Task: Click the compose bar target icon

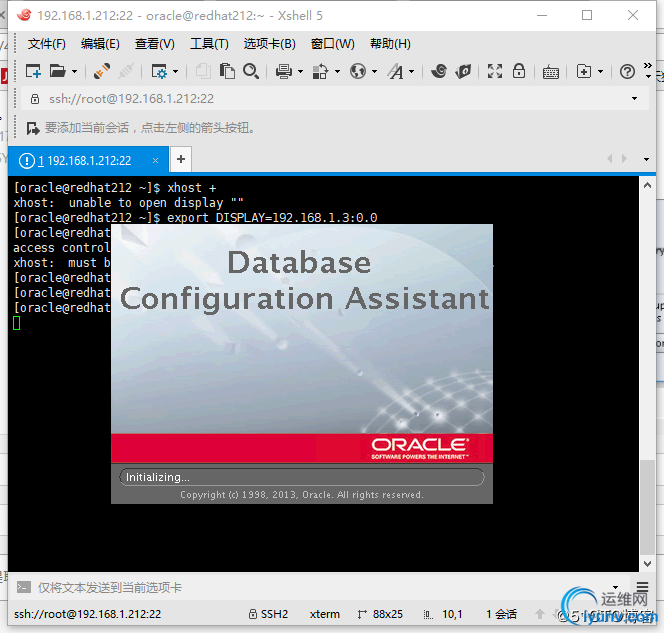Action: tap(24, 587)
